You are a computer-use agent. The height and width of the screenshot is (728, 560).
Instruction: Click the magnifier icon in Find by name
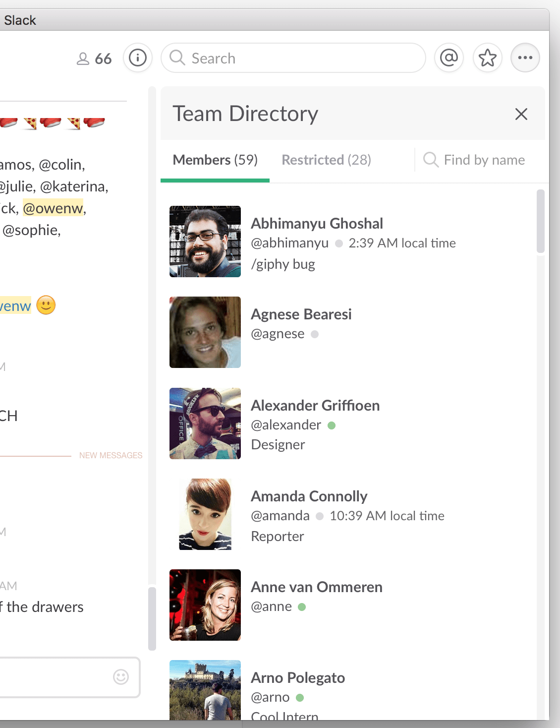tap(430, 160)
